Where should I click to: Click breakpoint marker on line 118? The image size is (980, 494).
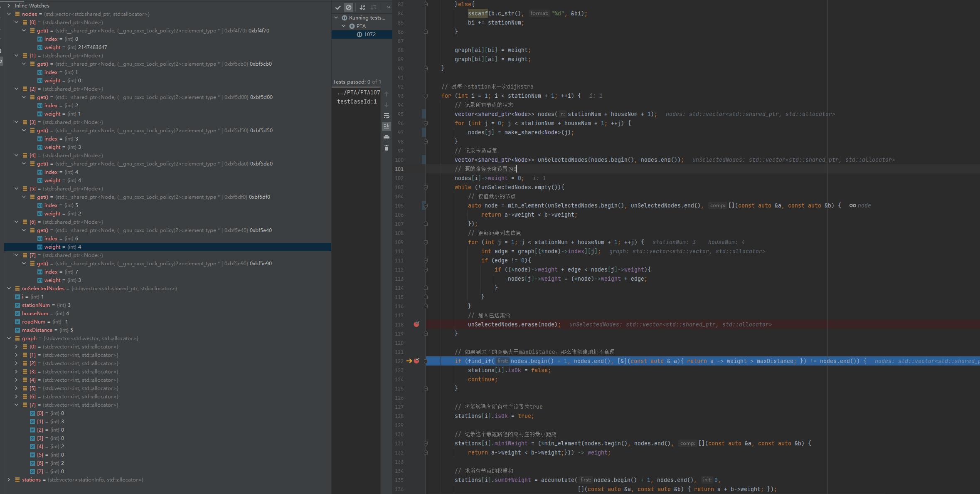(x=416, y=324)
